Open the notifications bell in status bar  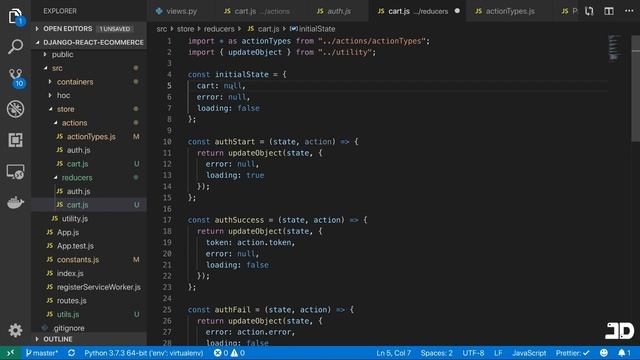[x=624, y=353]
